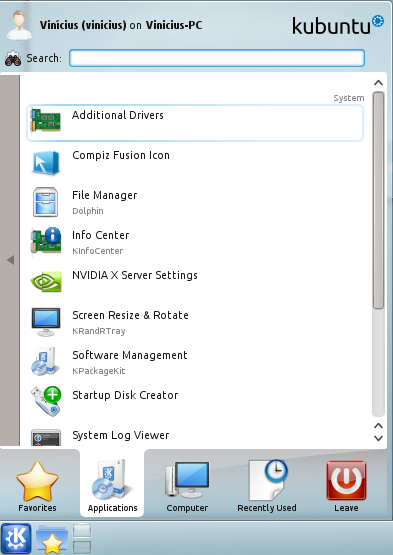The height and width of the screenshot is (555, 393).
Task: Open Software Management entry
Action: click(x=195, y=362)
